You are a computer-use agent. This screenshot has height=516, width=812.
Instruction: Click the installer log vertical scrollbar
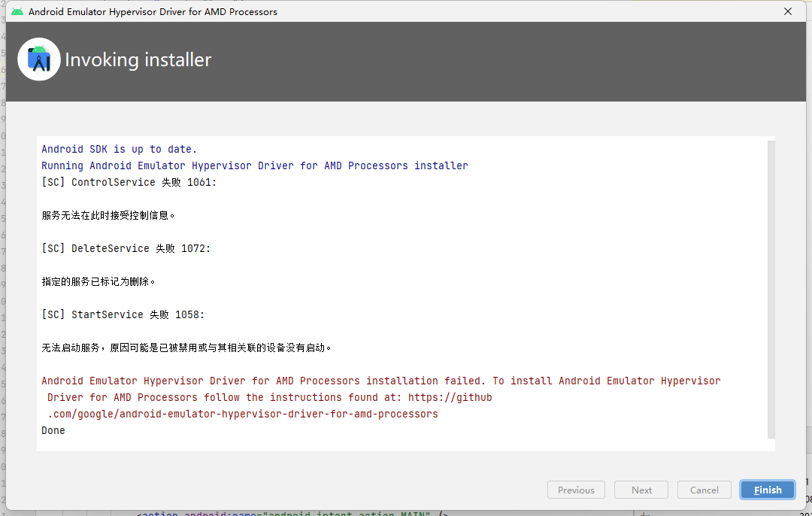771,290
